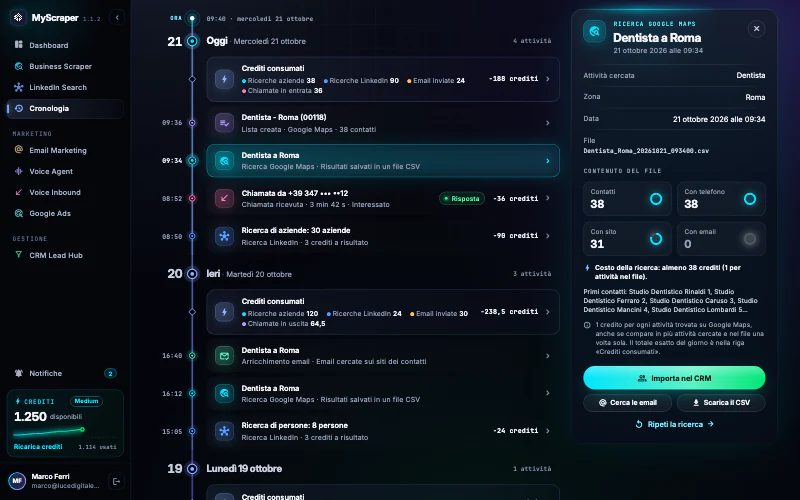Open Ricerca di aziende -90 crediti chevron

(547, 236)
